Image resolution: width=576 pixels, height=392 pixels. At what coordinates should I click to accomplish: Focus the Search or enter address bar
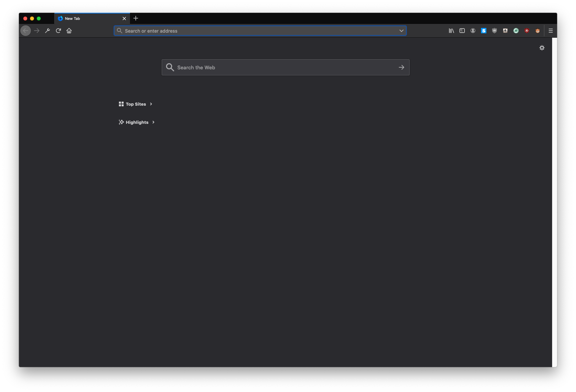(x=260, y=31)
